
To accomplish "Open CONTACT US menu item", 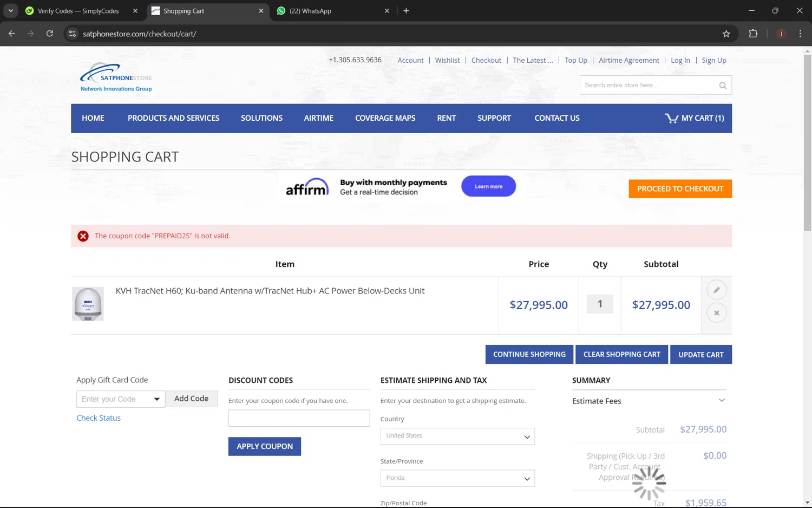I will pyautogui.click(x=557, y=118).
